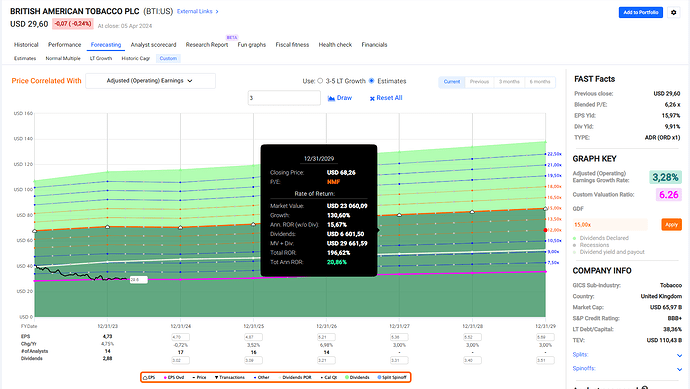690x389 pixels.
Task: Select the Estimates radio button
Action: pos(371,81)
